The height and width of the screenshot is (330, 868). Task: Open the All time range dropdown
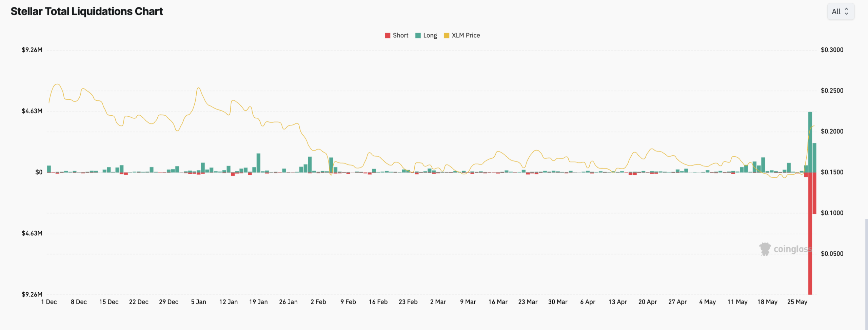[841, 12]
